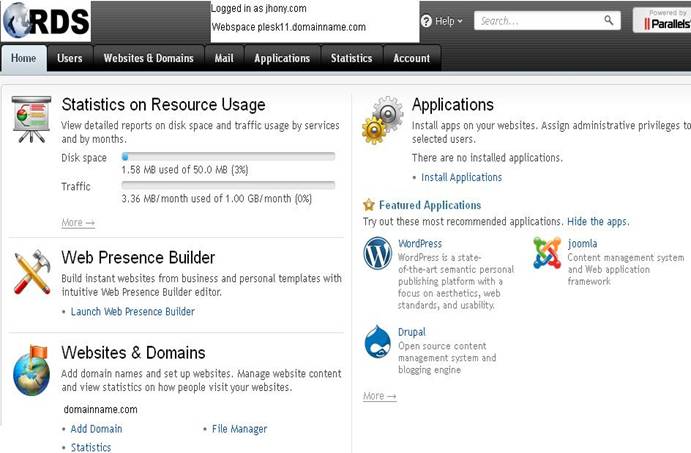Image resolution: width=691 pixels, height=453 pixels.
Task: Open the Websites & Domains tab
Action: 149,58
